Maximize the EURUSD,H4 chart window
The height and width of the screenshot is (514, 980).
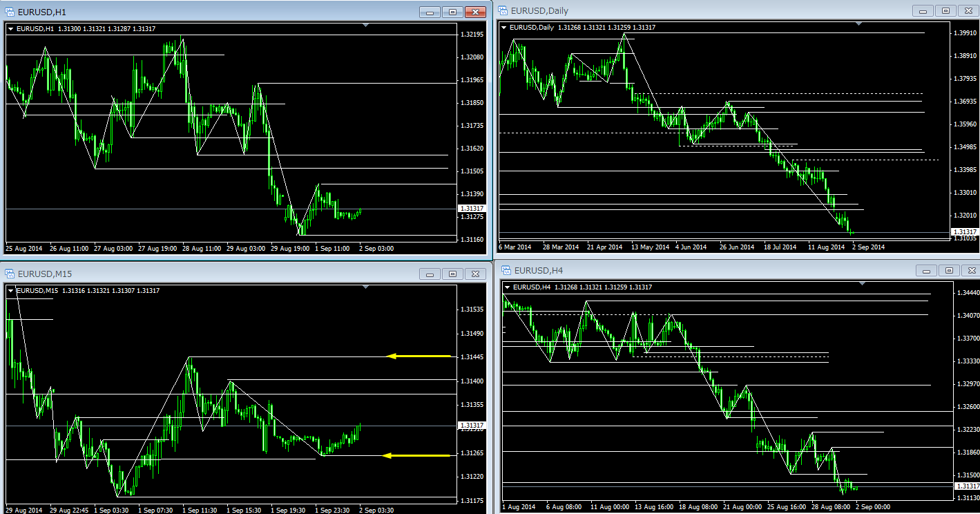(949, 270)
